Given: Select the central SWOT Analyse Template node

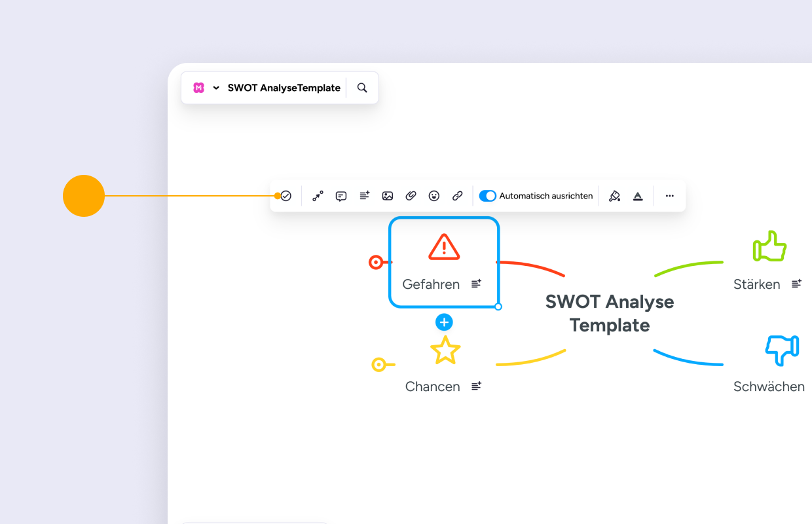Looking at the screenshot, I should (x=610, y=313).
